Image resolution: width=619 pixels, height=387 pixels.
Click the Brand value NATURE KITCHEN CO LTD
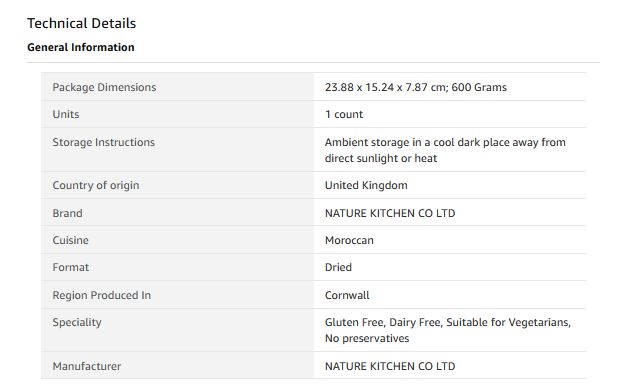coord(390,213)
